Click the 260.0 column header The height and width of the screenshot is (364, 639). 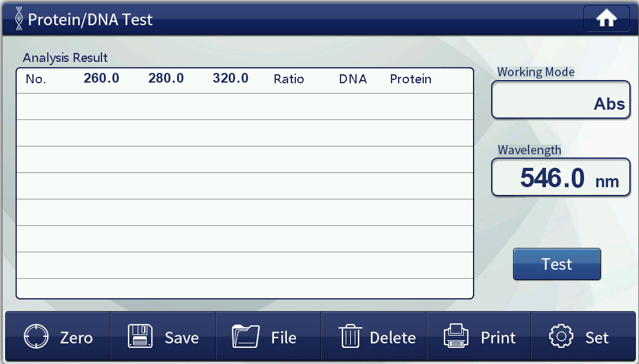click(101, 79)
